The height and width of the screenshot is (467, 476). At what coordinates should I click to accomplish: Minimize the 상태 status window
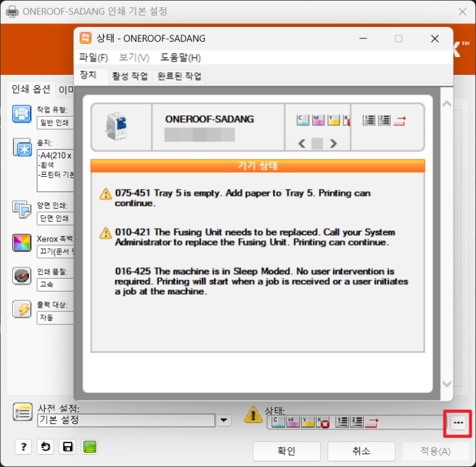click(x=363, y=38)
